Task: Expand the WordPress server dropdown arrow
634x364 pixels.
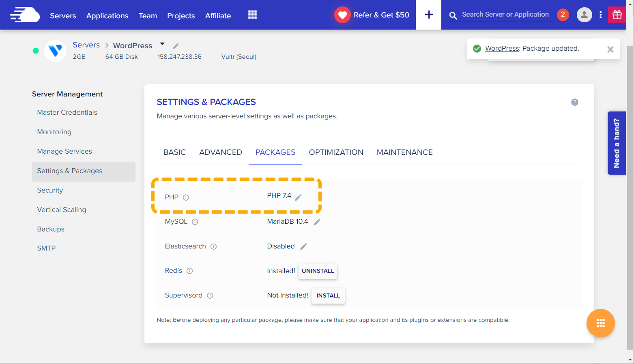Action: click(x=162, y=44)
